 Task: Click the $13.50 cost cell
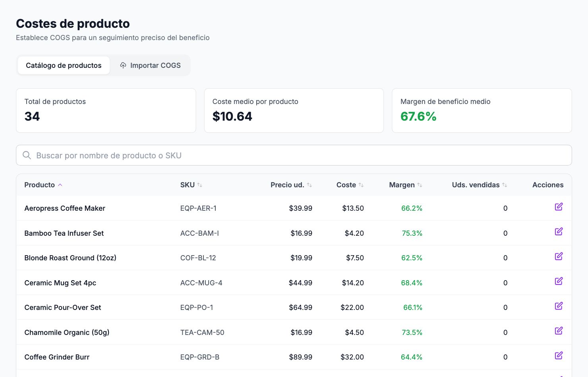tap(353, 208)
